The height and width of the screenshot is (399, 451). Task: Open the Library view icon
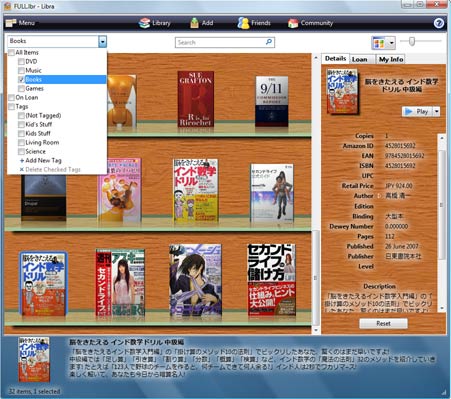coord(144,23)
